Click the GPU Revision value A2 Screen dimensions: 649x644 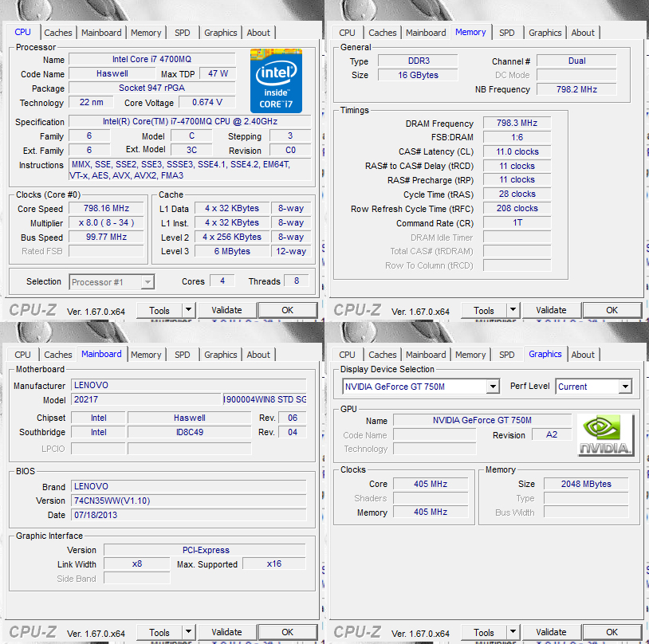click(552, 434)
